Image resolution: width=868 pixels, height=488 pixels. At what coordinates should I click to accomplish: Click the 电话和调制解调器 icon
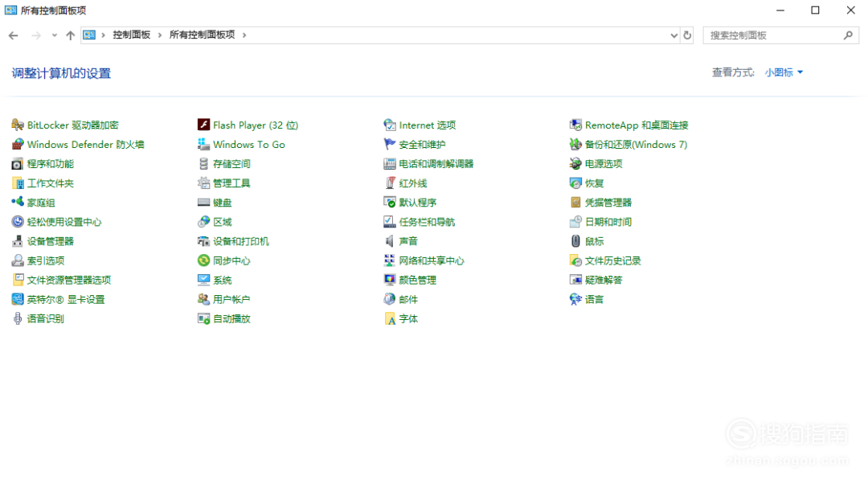(x=390, y=164)
